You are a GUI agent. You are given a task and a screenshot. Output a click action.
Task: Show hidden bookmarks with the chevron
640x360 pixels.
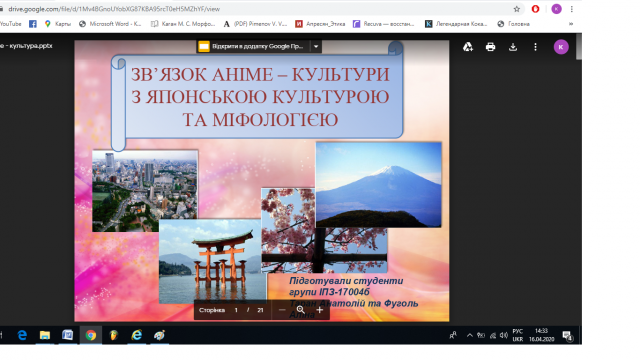(571, 24)
